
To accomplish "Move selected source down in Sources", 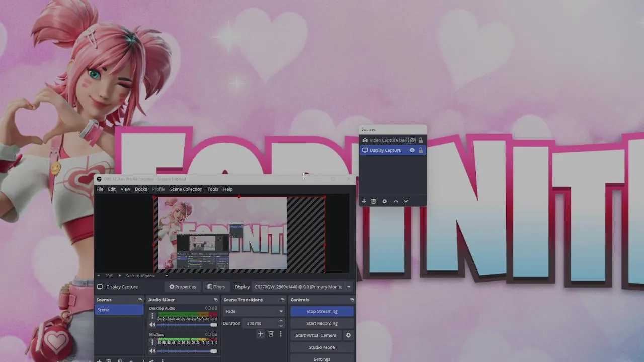I will pyautogui.click(x=406, y=201).
